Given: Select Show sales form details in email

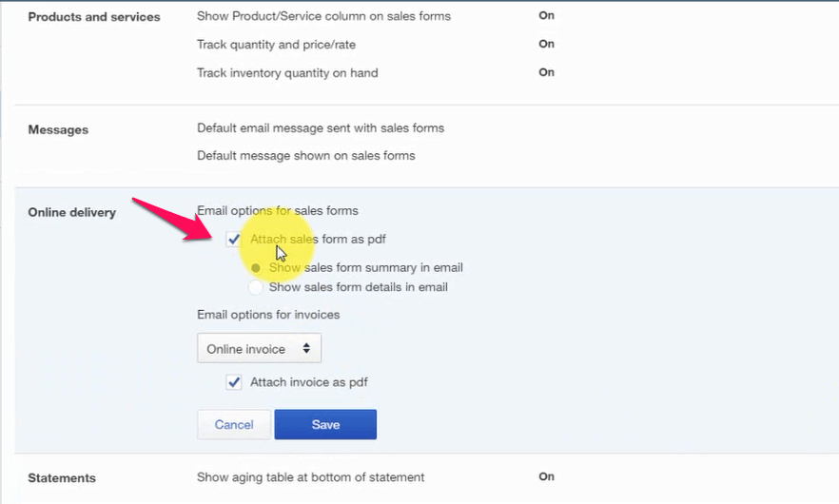Looking at the screenshot, I should click(256, 287).
